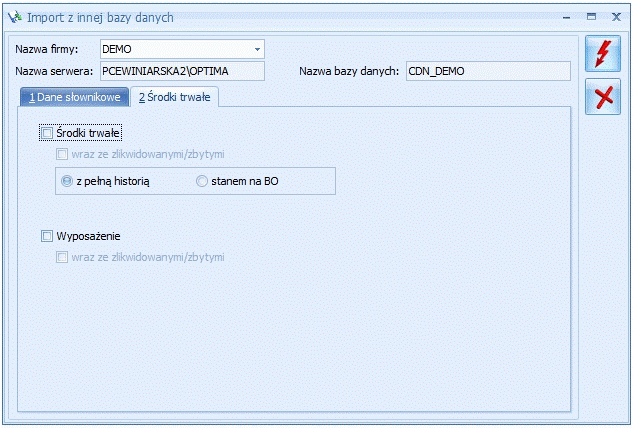Close the import window from title bar
This screenshot has height=428, width=633.
616,17
